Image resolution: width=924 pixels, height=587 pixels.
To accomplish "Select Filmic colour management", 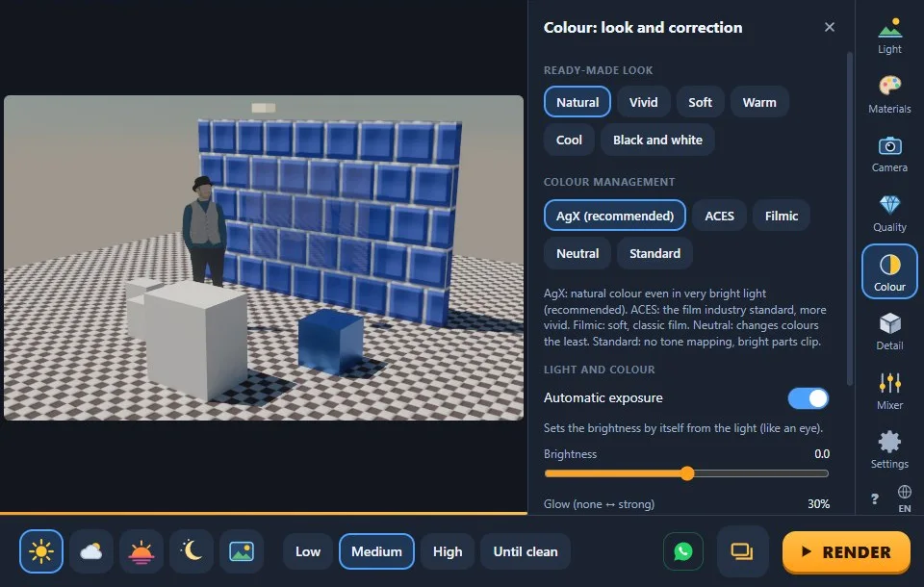I will [782, 216].
